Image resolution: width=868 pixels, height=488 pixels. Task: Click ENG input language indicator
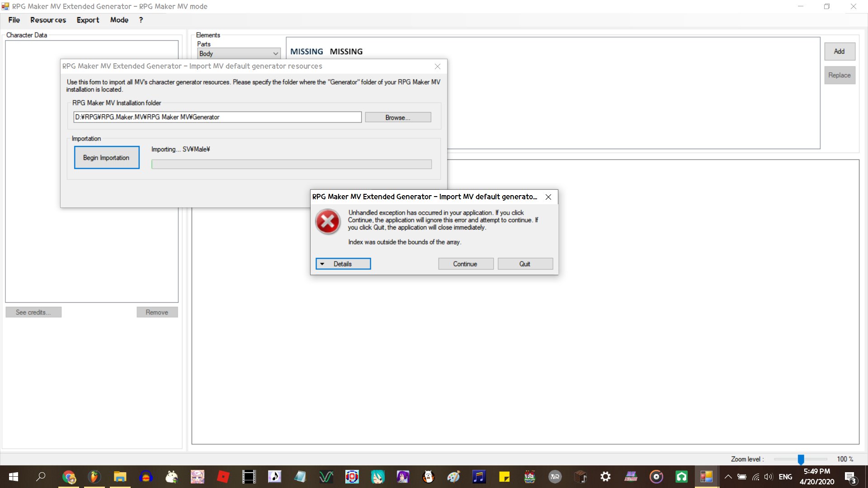pyautogui.click(x=785, y=477)
